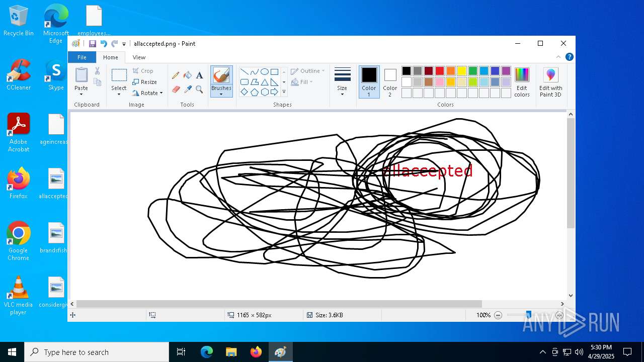Click the Save icon in title bar
644x362 pixels.
[93, 44]
